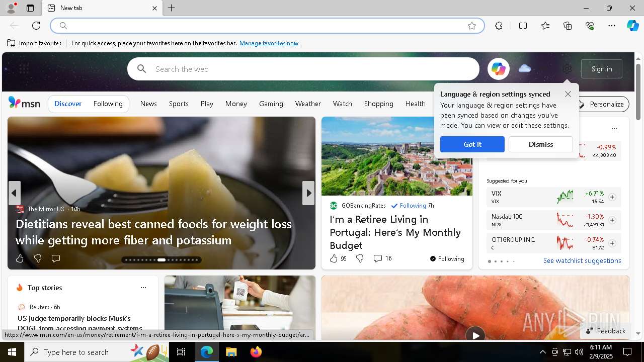The image size is (644, 362).
Task: Go to msn logo home
Action: [24, 103]
